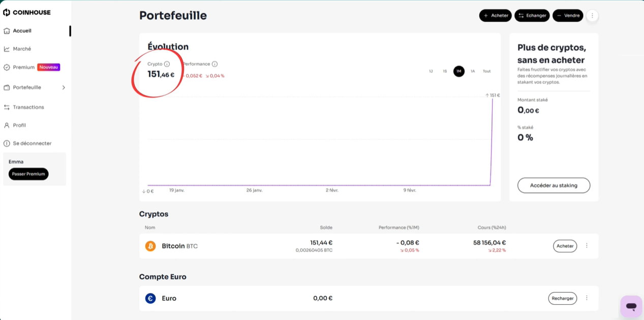Expand the Portefeuille sidebar chevron
The height and width of the screenshot is (320, 644).
(64, 88)
